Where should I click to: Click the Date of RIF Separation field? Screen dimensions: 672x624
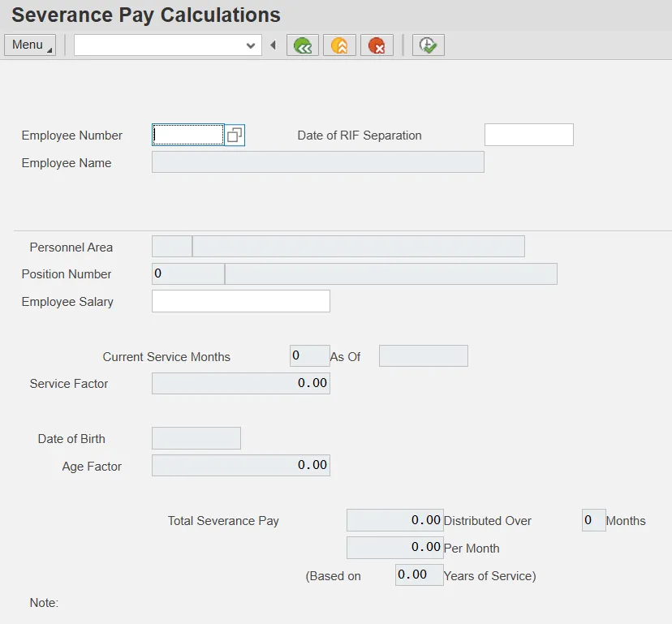(528, 135)
